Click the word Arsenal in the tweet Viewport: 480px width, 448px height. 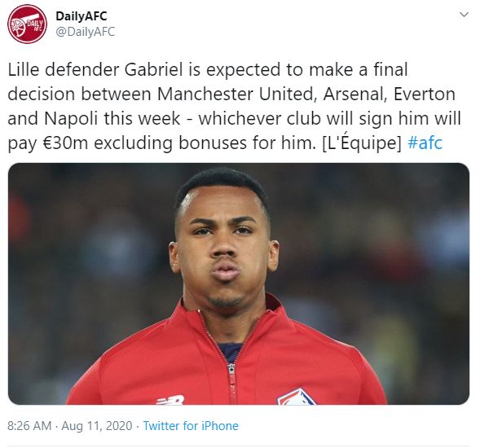pyautogui.click(x=355, y=94)
